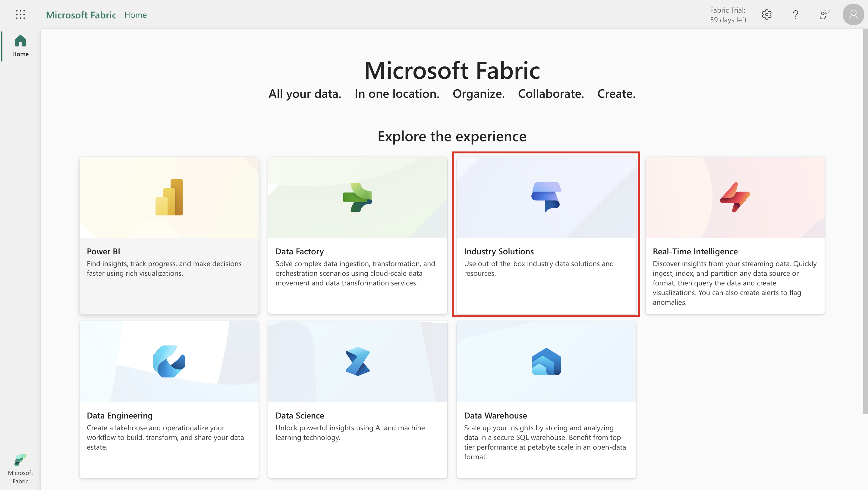Open the account avatar in the top-right corner
The image size is (868, 490).
(853, 14)
